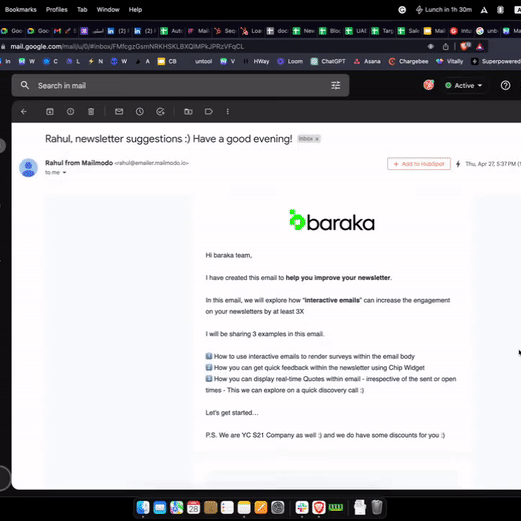The image size is (521, 521).
Task: Open the Active status dropdown
Action: coord(464,86)
